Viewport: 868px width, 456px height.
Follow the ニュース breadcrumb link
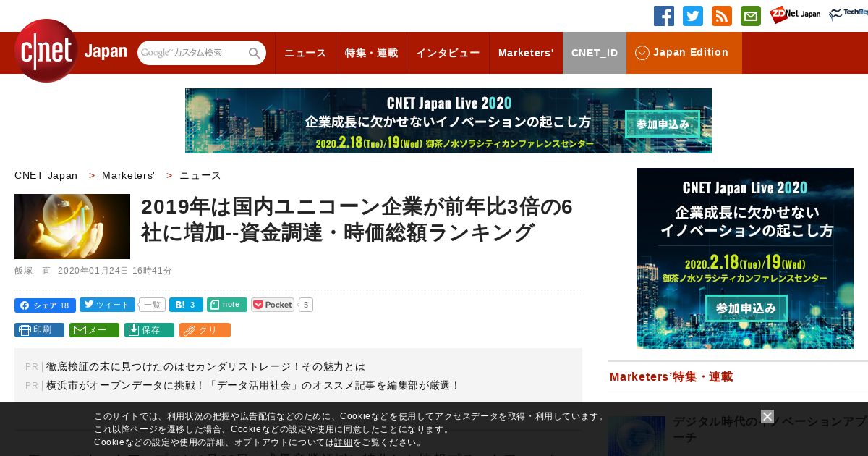(200, 175)
